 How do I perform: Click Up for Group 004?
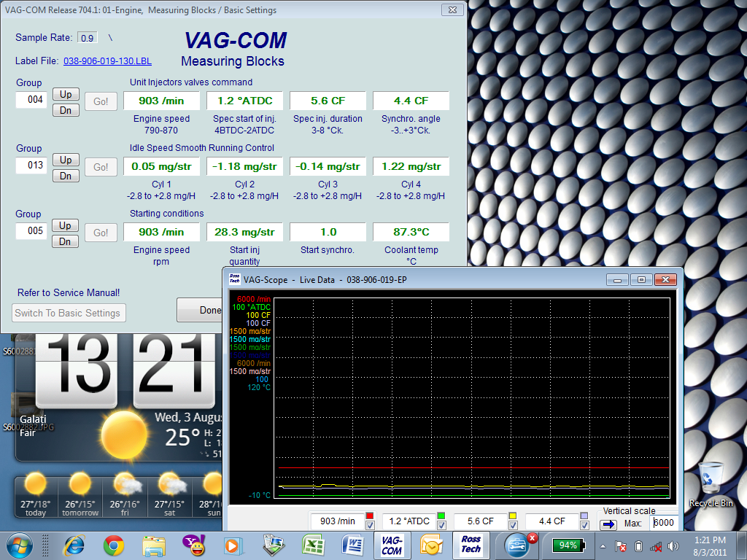point(66,94)
